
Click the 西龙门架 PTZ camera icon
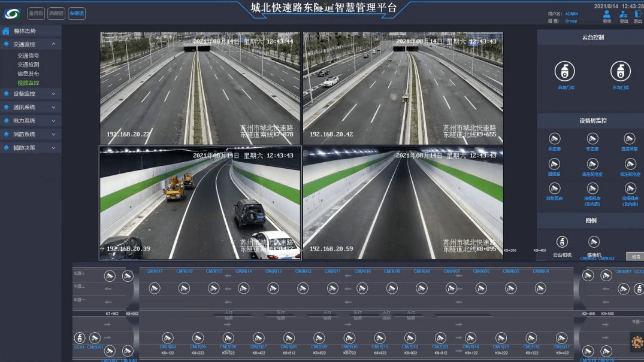pos(564,72)
